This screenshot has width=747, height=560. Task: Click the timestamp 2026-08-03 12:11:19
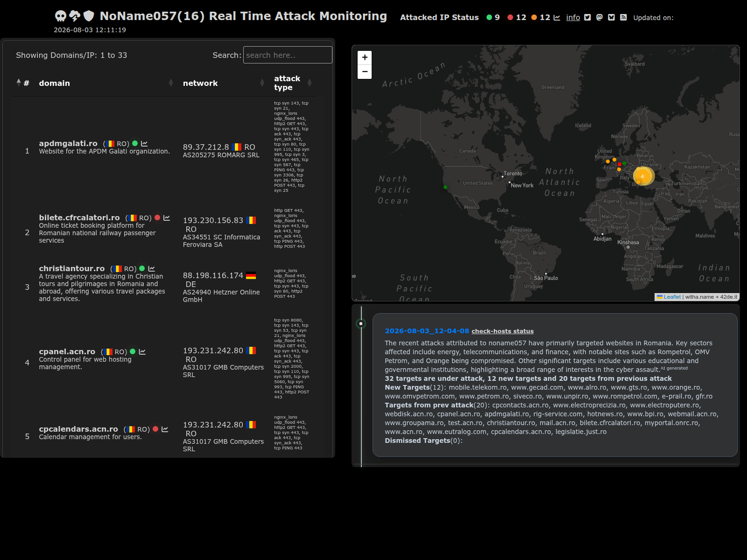click(x=90, y=30)
